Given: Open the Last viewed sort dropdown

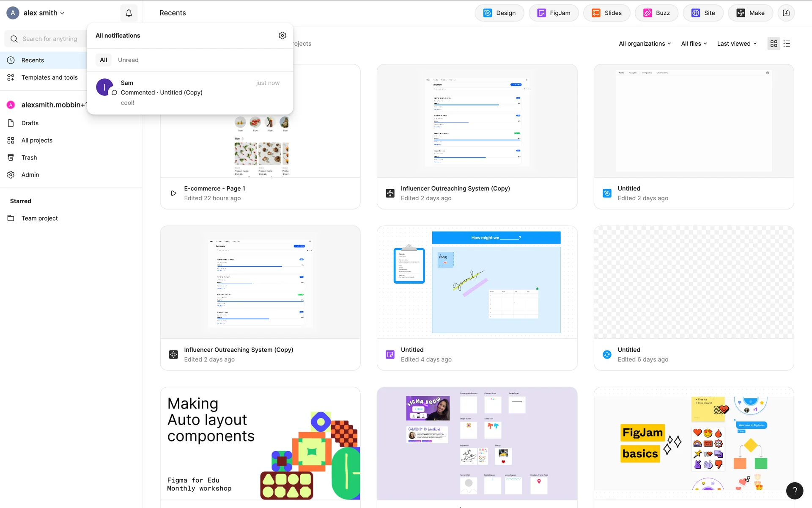Looking at the screenshot, I should point(737,44).
